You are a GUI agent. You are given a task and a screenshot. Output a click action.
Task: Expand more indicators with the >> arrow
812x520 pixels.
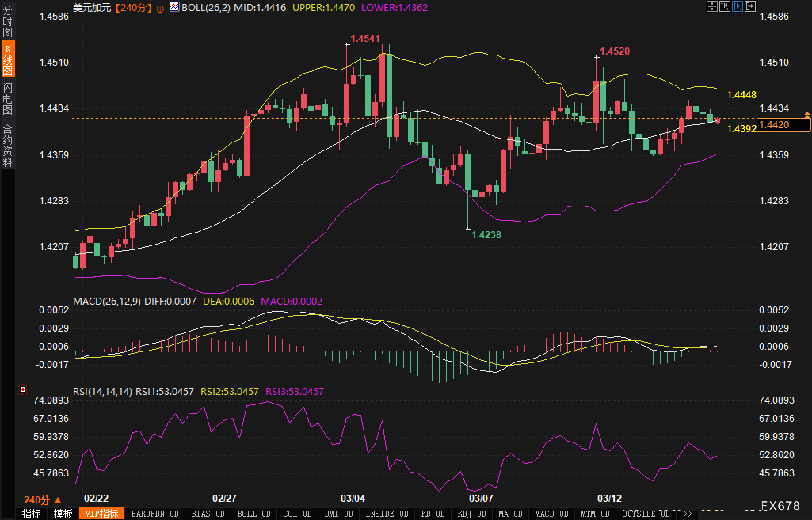point(687,514)
